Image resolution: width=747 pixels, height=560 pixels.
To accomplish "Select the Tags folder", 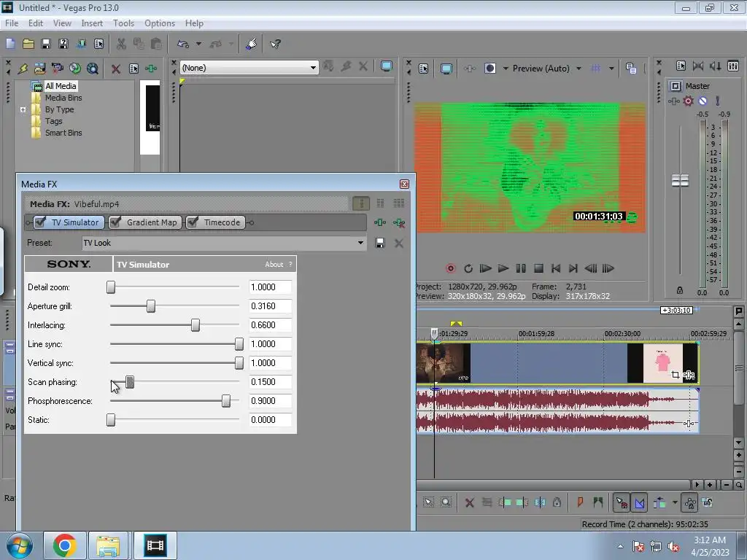I will [x=53, y=121].
